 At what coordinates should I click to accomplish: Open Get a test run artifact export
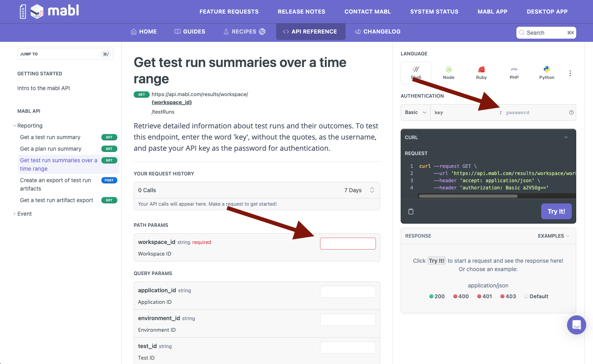point(57,200)
